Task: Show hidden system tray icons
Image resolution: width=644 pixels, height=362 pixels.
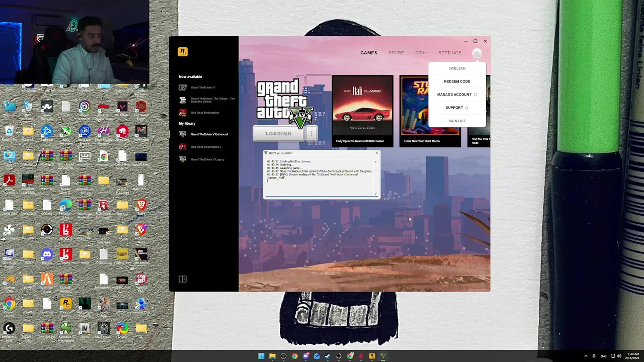Action: [x=586, y=356]
